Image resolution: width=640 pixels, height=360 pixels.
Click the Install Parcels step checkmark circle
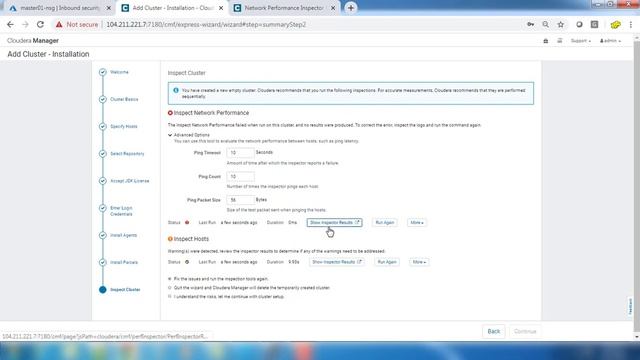pyautogui.click(x=102, y=262)
